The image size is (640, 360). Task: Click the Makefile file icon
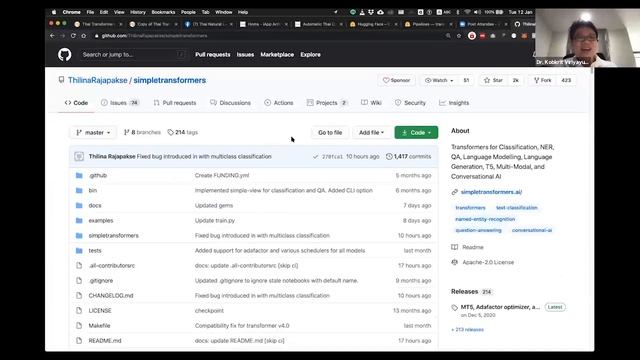(x=79, y=326)
